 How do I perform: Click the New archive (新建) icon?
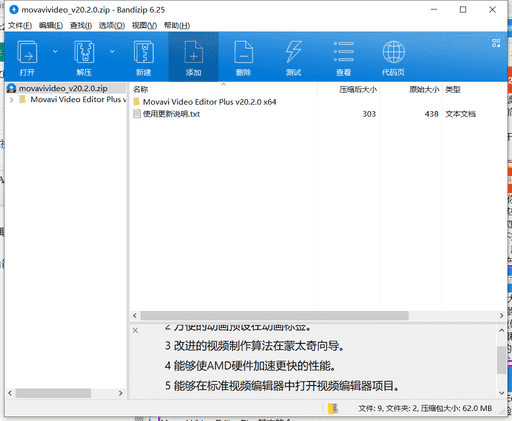[x=144, y=52]
